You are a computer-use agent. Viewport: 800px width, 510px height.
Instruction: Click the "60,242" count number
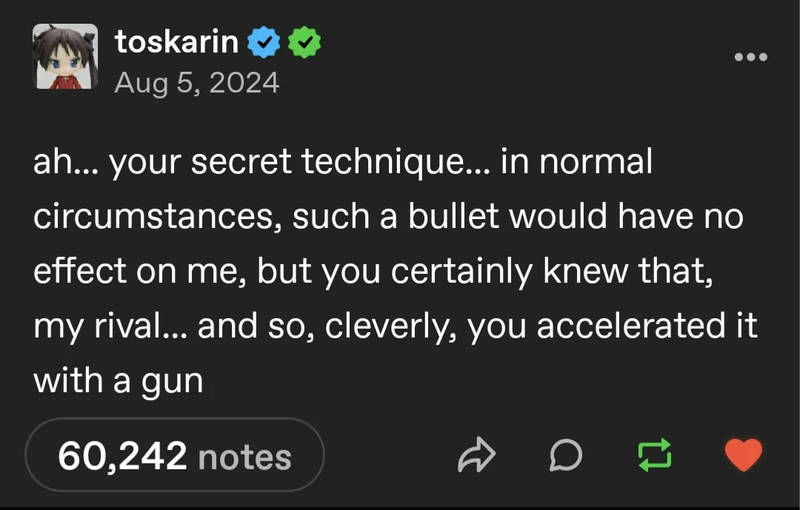point(122,456)
